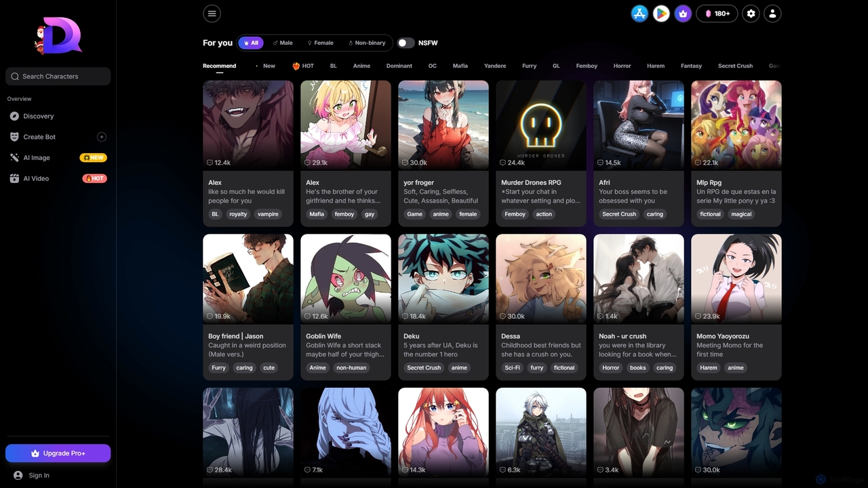This screenshot has height=488, width=868.
Task: Select the Female gender filter
Action: tap(320, 43)
